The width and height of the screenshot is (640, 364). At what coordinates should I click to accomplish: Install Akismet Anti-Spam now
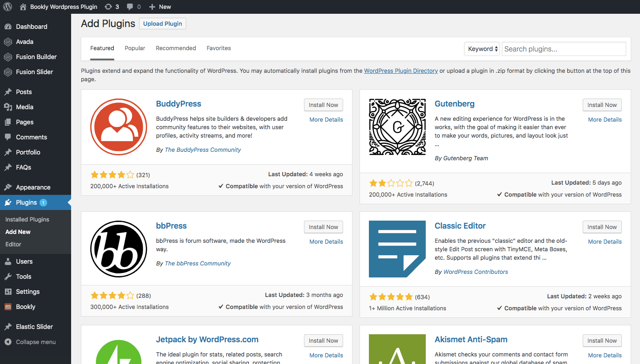[602, 340]
